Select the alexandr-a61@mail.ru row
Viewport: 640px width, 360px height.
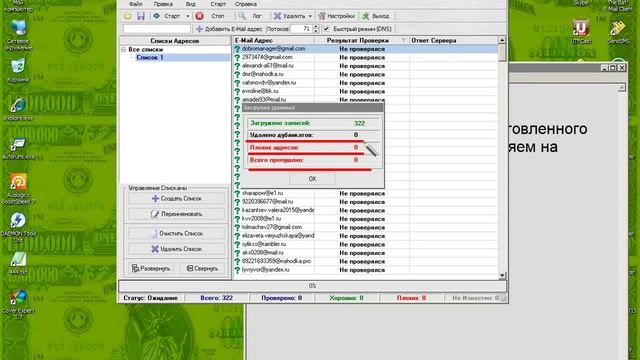[366, 66]
